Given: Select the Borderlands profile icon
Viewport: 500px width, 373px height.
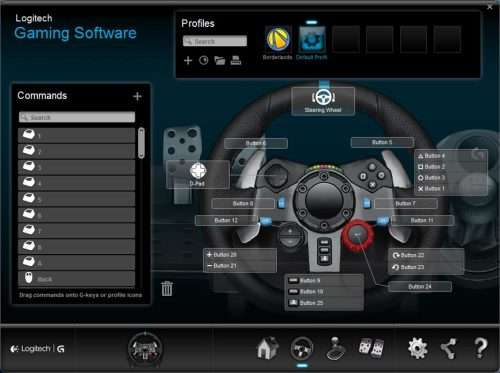Looking at the screenshot, I should [x=278, y=39].
